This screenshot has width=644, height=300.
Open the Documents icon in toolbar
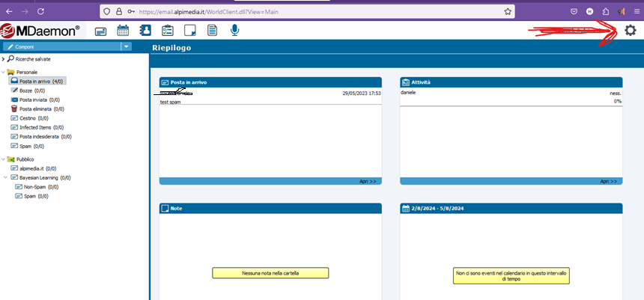213,31
